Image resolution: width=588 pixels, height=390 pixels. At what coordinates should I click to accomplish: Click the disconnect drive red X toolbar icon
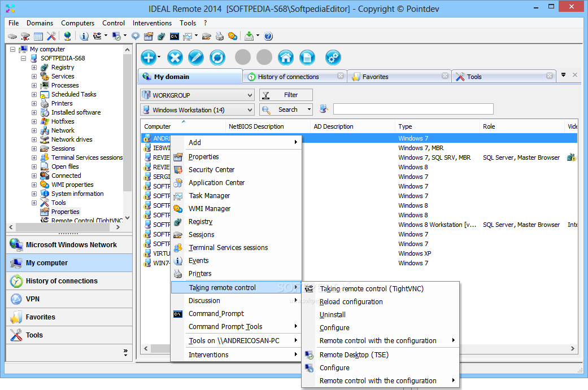pyautogui.click(x=25, y=36)
